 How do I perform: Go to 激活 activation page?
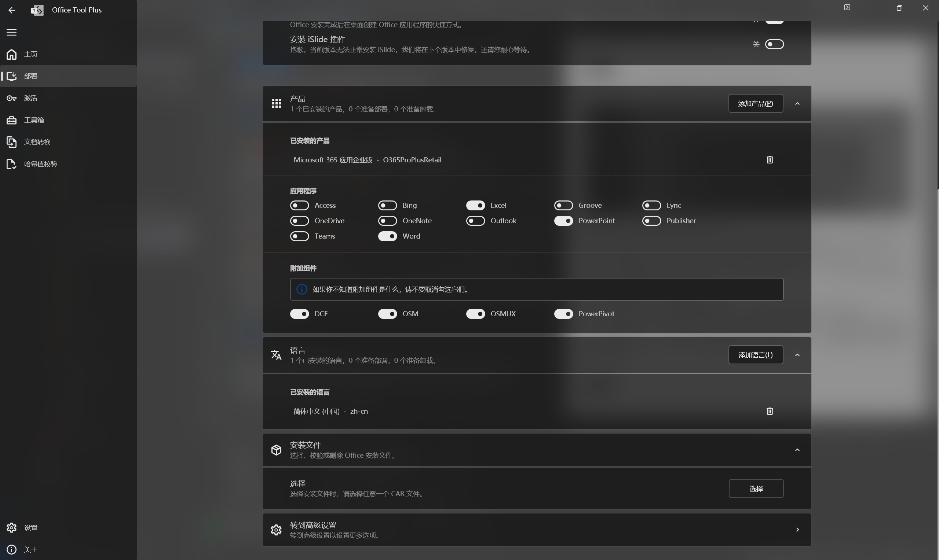pyautogui.click(x=30, y=98)
